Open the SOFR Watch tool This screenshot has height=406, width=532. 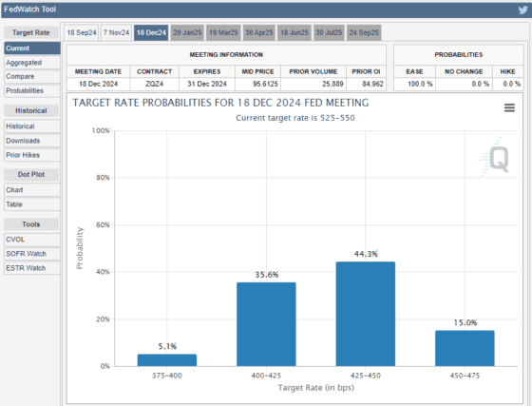pos(32,254)
